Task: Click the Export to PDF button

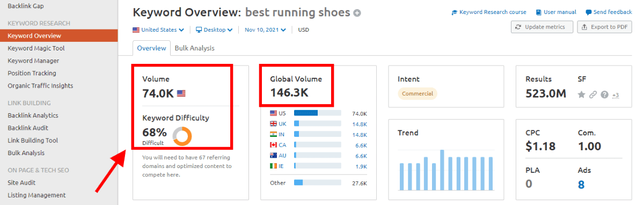Action: [x=604, y=27]
